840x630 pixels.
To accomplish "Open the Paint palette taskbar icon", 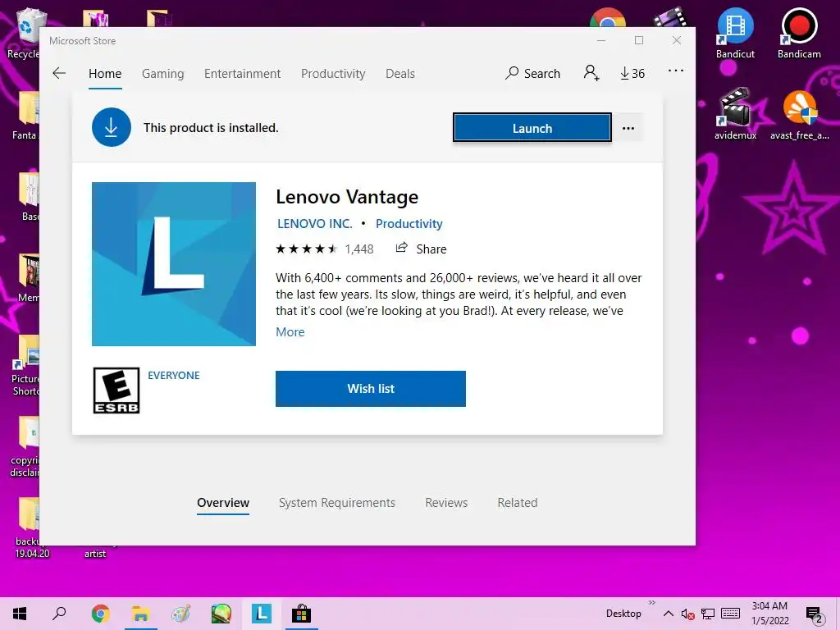I will 180,614.
